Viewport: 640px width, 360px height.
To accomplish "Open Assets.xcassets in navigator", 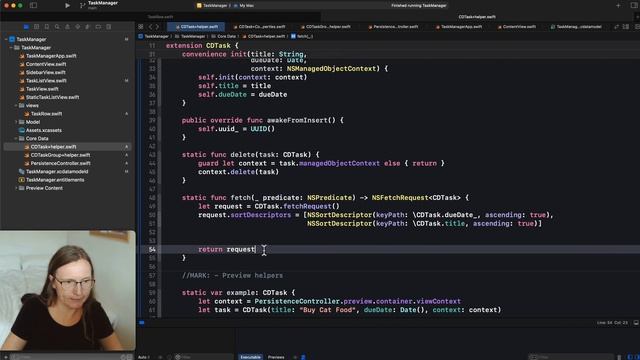I will point(44,130).
